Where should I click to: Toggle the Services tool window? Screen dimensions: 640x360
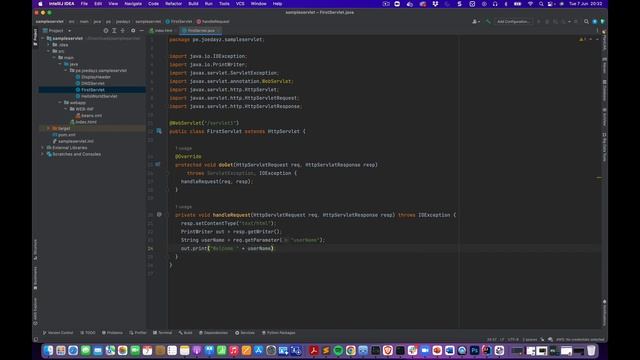point(245,333)
